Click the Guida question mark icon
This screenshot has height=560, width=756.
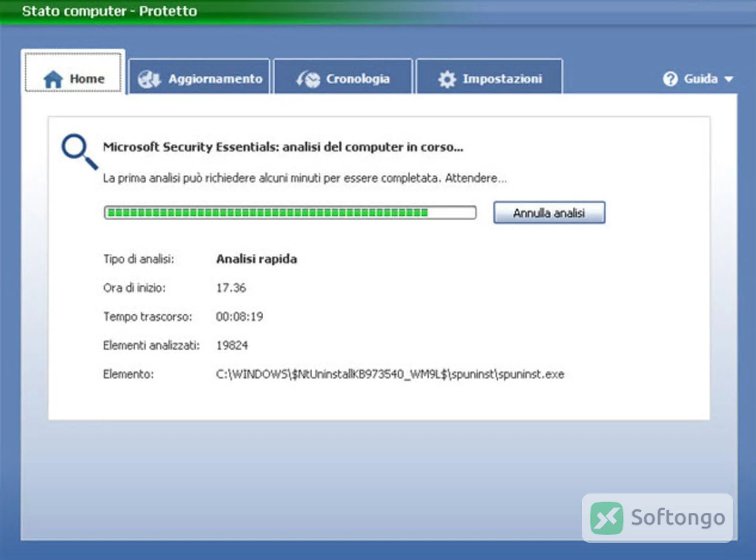[670, 79]
